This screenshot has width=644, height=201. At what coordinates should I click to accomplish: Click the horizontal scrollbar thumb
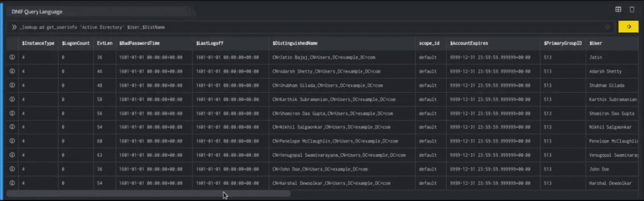click(x=148, y=193)
